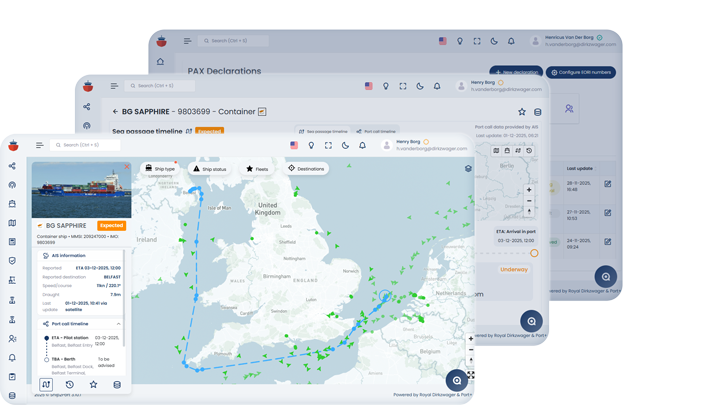Focus the Search field in front window
Screen dimensions: 720x405
pyautogui.click(x=88, y=145)
